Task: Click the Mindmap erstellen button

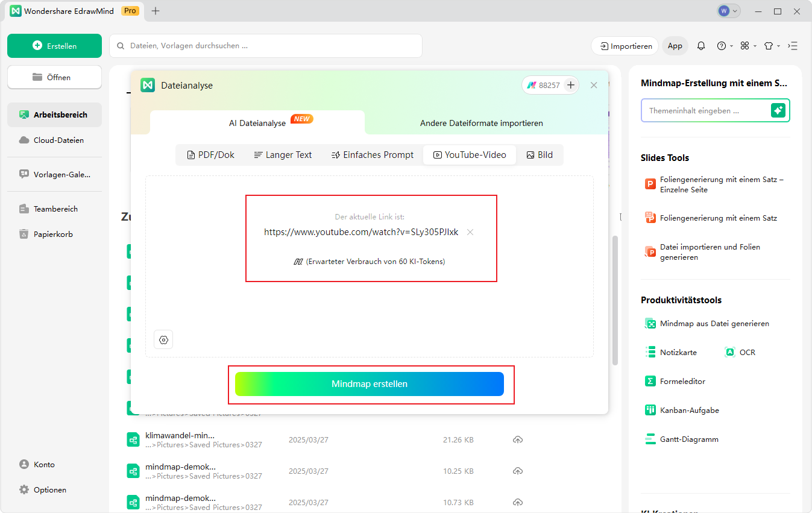Action: click(x=369, y=384)
